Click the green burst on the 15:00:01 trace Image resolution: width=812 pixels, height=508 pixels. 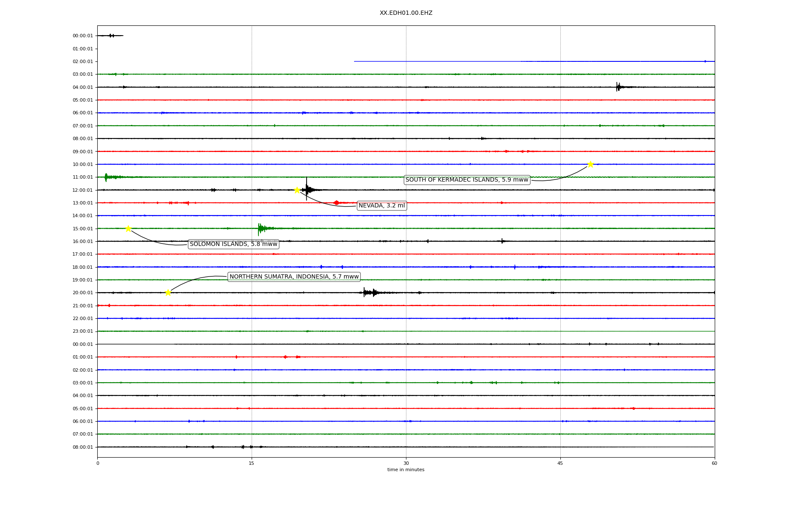click(x=261, y=229)
